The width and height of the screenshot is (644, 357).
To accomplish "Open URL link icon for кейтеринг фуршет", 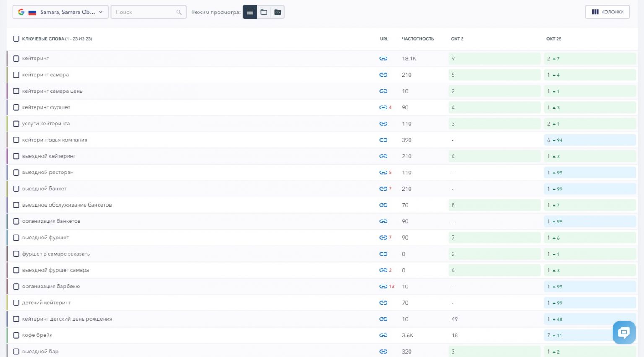I will click(383, 107).
